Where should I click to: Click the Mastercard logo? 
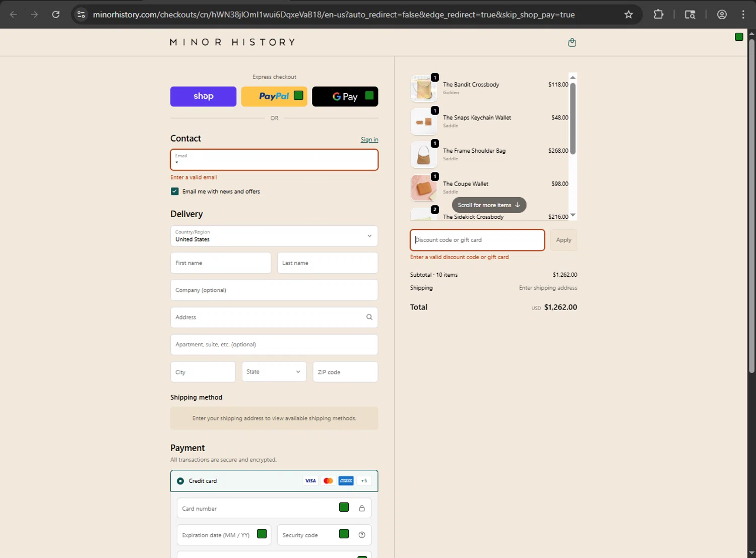[x=328, y=481]
